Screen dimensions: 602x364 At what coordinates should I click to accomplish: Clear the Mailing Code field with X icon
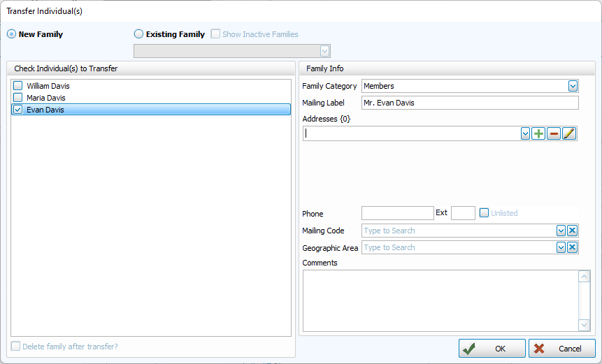tap(572, 231)
